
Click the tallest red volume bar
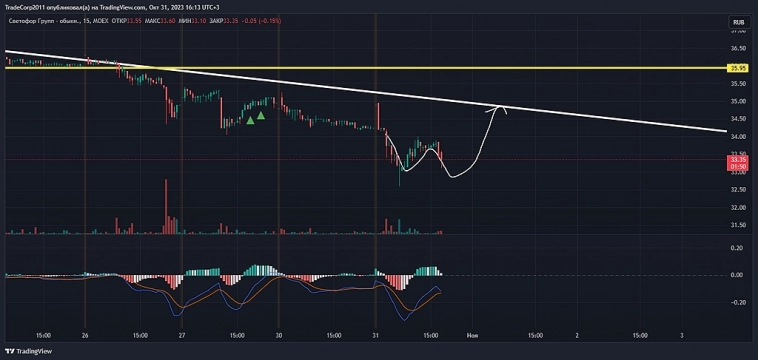click(166, 207)
